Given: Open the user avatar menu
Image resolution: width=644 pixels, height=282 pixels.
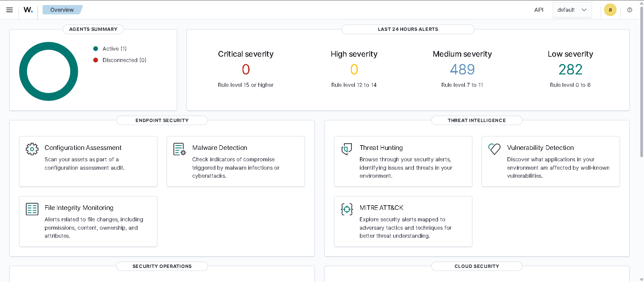Looking at the screenshot, I should tap(610, 10).
